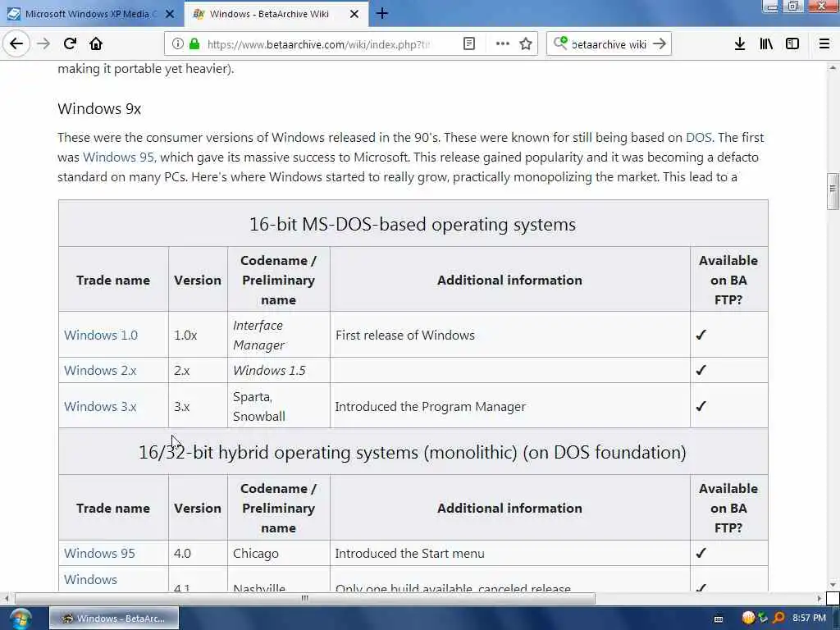This screenshot has width=840, height=630.
Task: Bookmark this page with the star
Action: 526,44
